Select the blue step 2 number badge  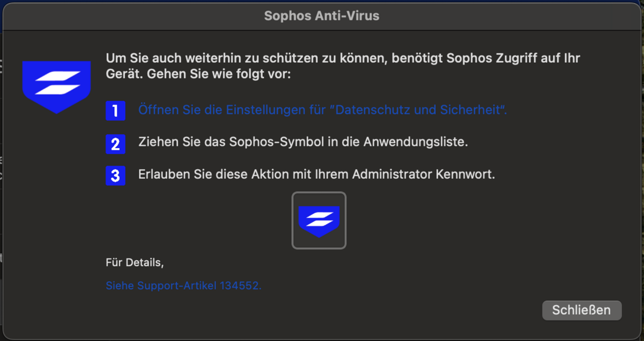[115, 143]
